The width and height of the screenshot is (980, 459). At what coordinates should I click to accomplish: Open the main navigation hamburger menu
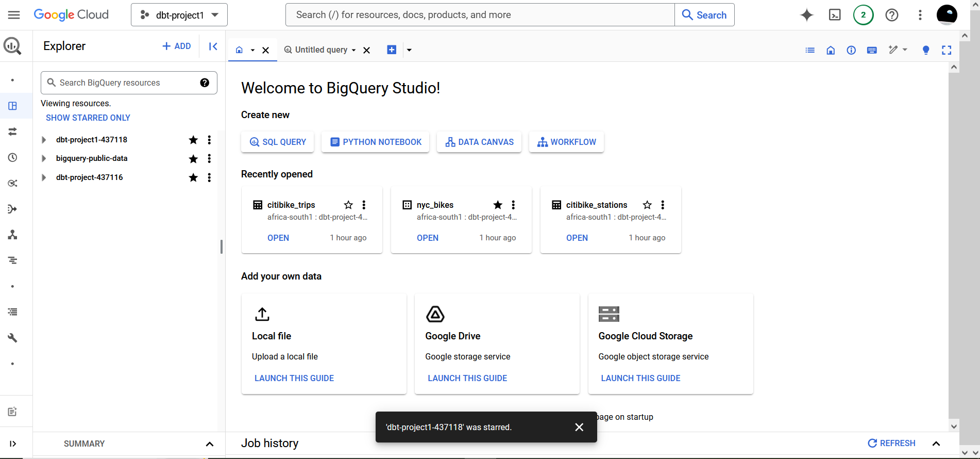click(x=14, y=15)
